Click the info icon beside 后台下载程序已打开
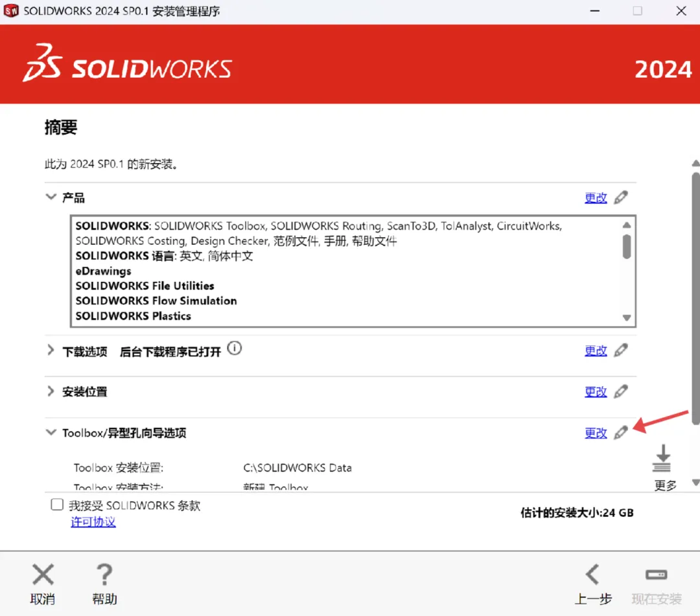This screenshot has width=700, height=616. 235,348
